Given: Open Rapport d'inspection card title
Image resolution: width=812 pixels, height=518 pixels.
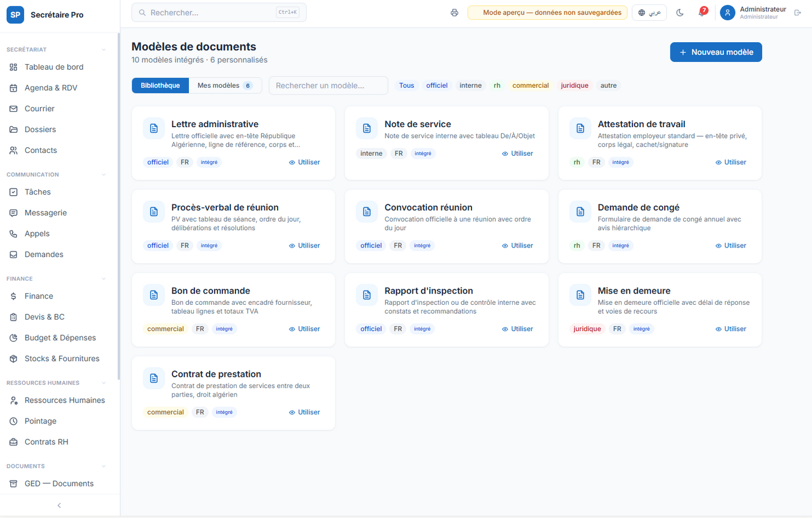Looking at the screenshot, I should coord(429,291).
